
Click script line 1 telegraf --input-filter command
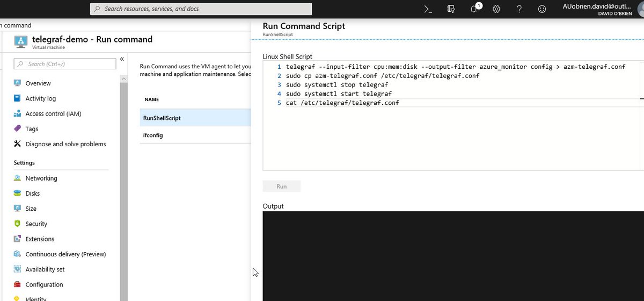[455, 67]
